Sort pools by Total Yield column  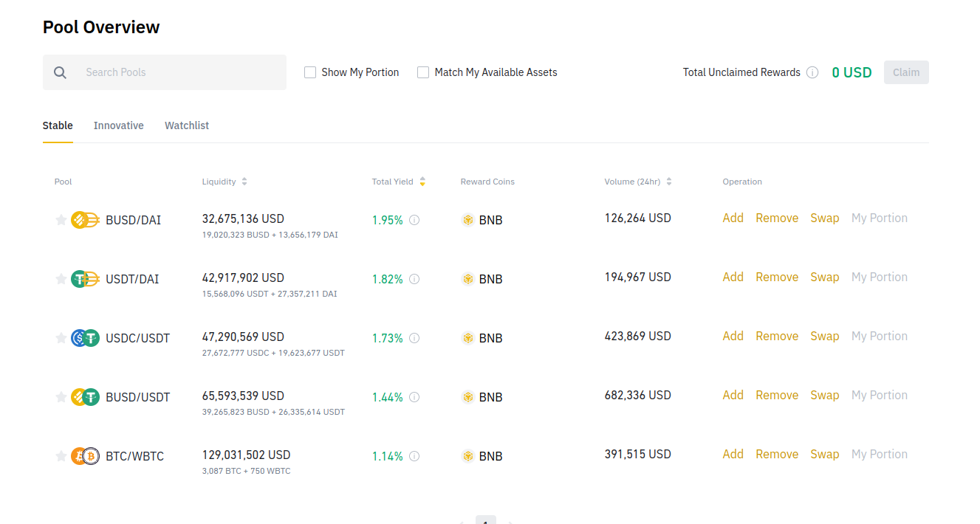pyautogui.click(x=399, y=182)
